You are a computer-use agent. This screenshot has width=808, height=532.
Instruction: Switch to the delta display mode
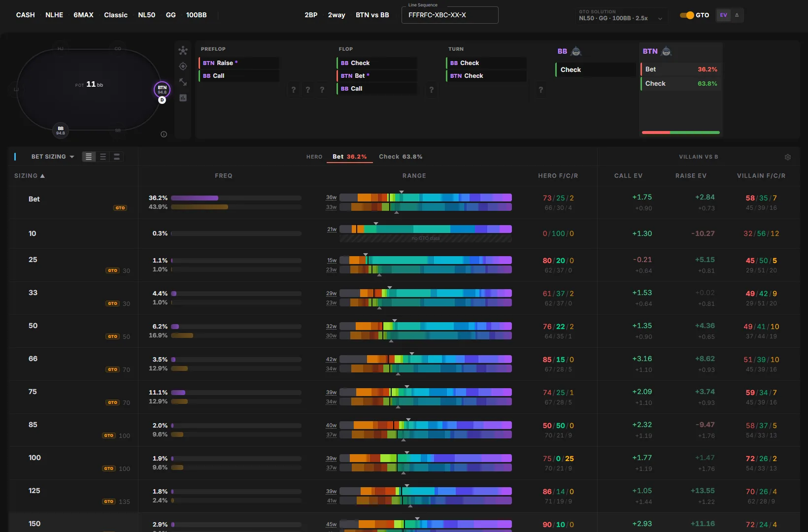(x=737, y=15)
